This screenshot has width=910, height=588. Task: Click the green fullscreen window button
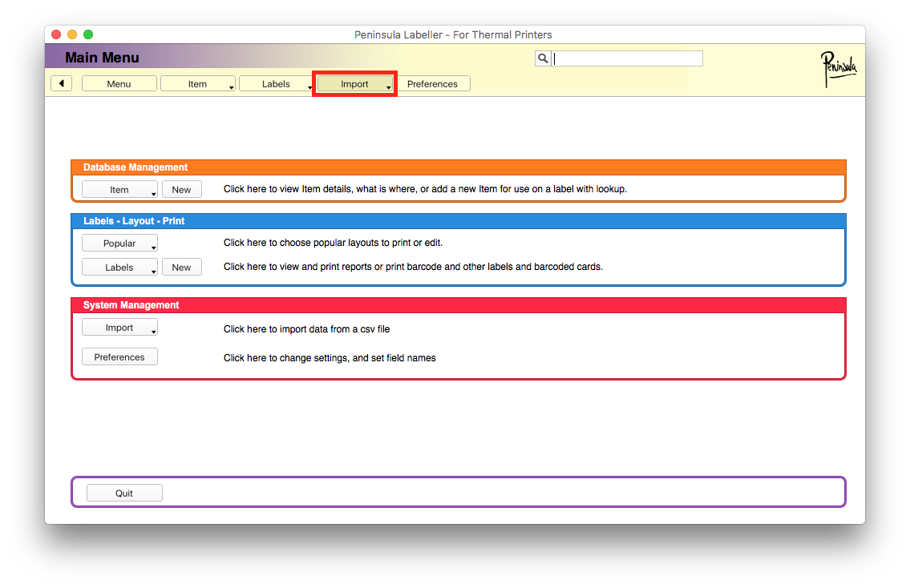pyautogui.click(x=88, y=34)
